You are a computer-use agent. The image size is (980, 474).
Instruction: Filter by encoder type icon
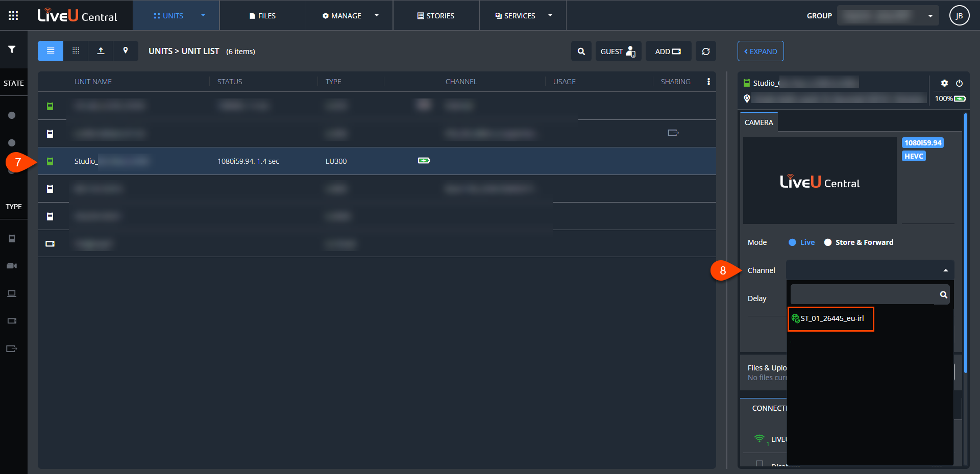click(12, 321)
